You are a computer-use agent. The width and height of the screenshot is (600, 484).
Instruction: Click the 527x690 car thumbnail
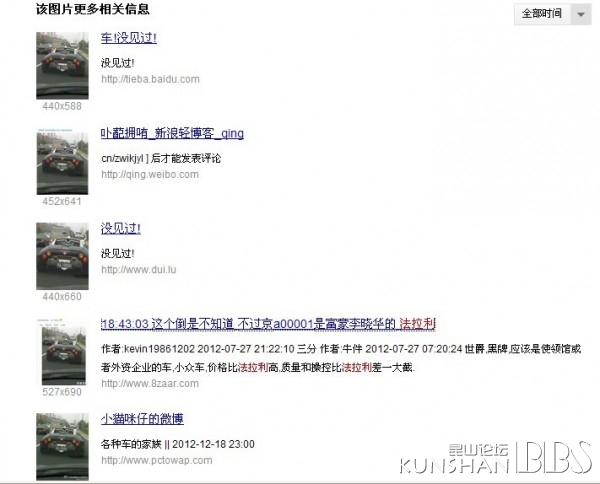coord(64,352)
